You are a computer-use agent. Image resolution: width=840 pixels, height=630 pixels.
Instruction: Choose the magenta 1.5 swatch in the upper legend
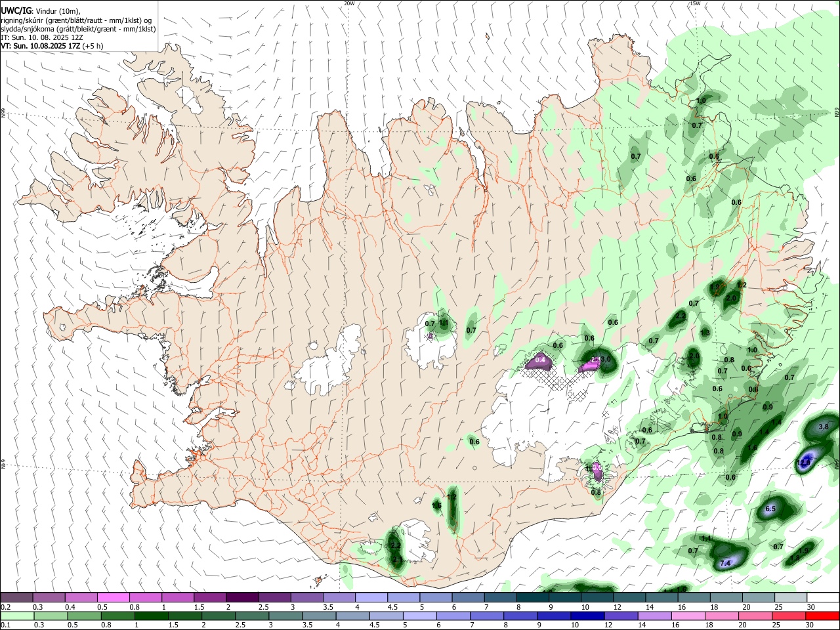tap(210, 598)
